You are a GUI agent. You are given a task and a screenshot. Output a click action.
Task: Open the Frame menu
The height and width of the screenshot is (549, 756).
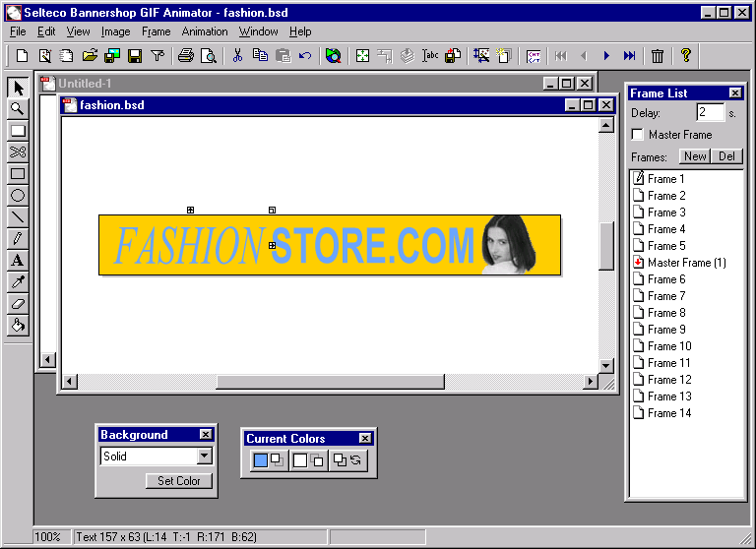click(157, 31)
